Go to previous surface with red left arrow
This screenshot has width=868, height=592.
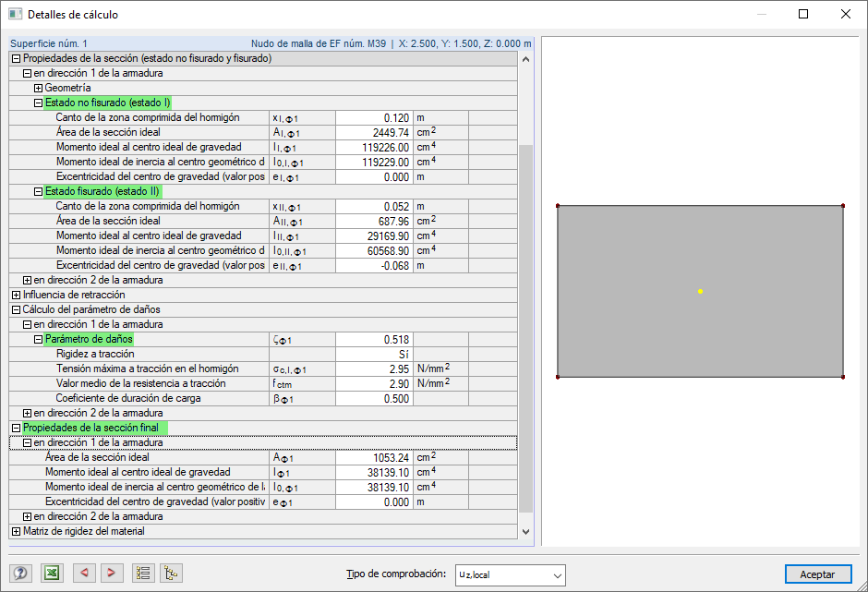click(84, 573)
